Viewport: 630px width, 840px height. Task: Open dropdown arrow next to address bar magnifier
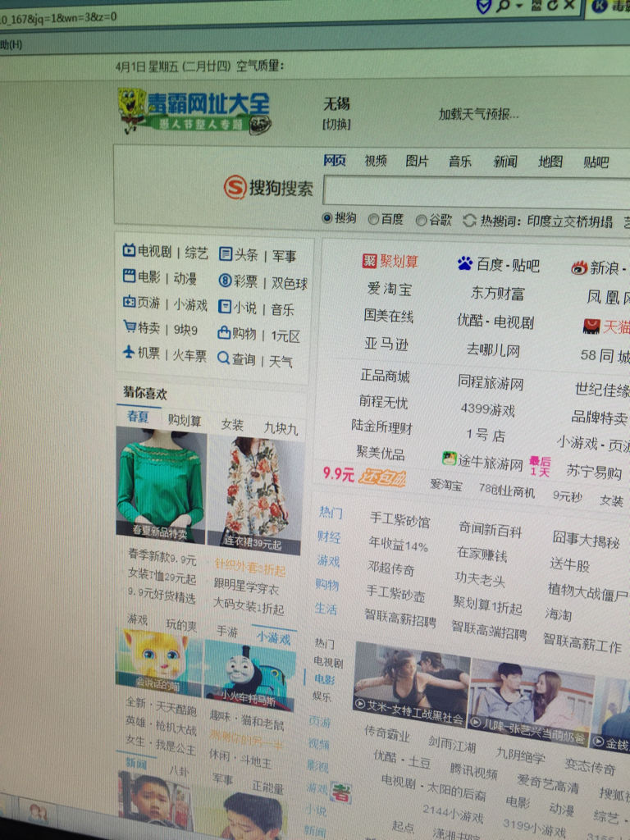tap(518, 6)
